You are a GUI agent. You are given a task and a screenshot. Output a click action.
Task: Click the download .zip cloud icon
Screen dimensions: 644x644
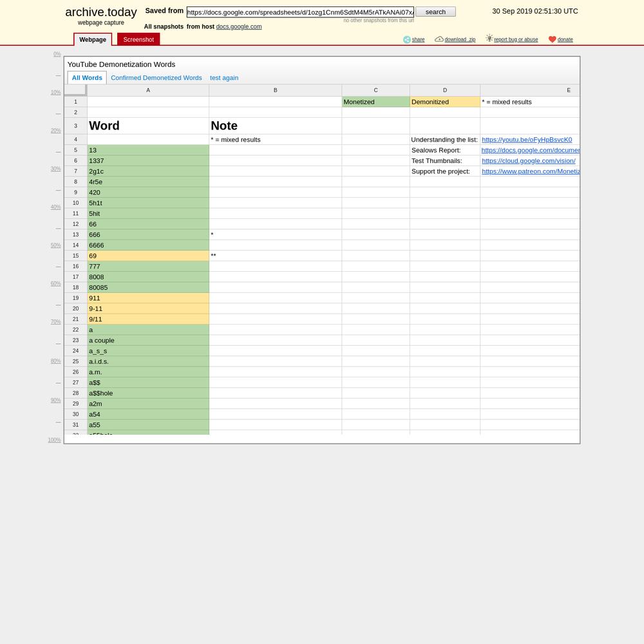(x=439, y=39)
